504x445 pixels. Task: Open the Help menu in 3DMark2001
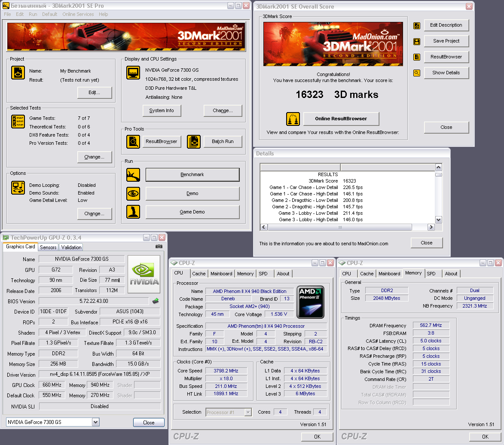tap(103, 14)
